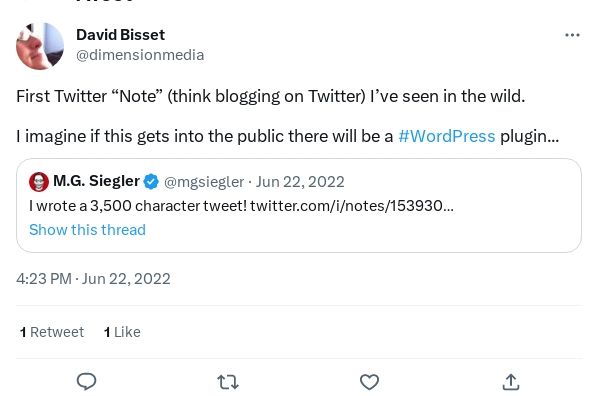Open the @dimensionmedia handle
The image size is (598, 396).
[x=140, y=55]
